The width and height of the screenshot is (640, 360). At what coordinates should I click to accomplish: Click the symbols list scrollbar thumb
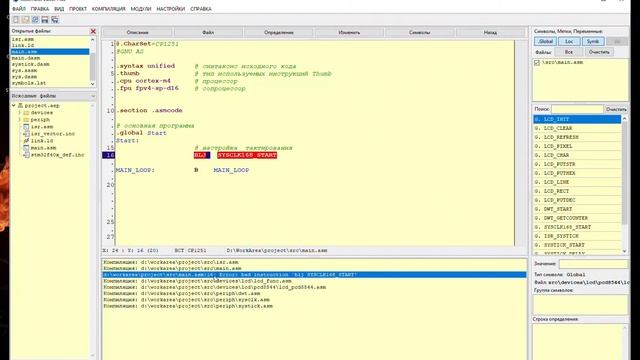tap(624, 173)
